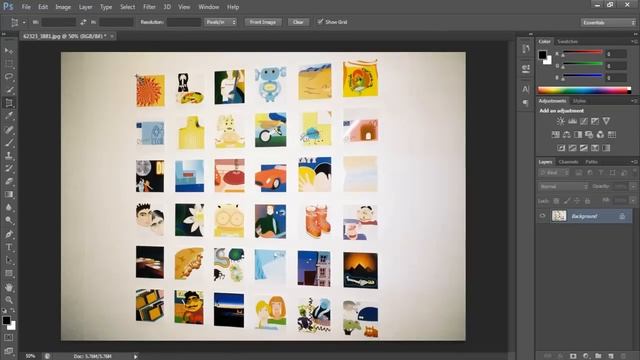Switch to the Swatches tab
Image resolution: width=640 pixels, height=360 pixels.
click(567, 42)
